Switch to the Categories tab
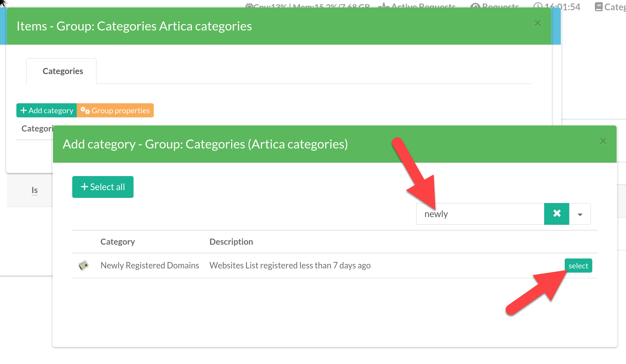This screenshot has width=626, height=364. [63, 71]
